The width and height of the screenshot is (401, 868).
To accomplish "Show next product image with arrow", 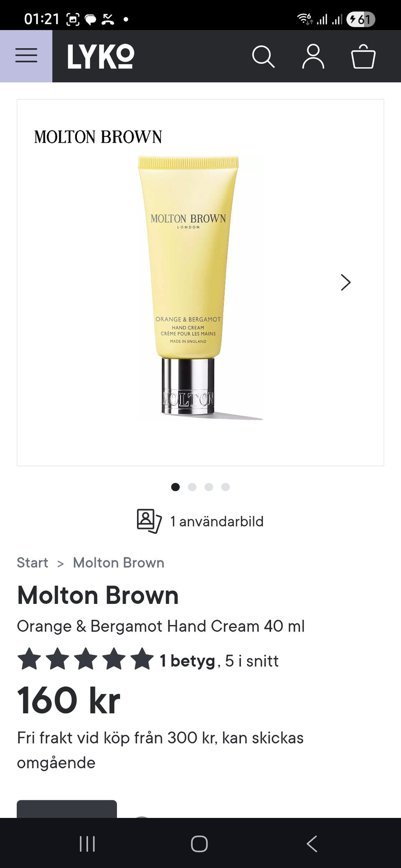I will pos(345,283).
